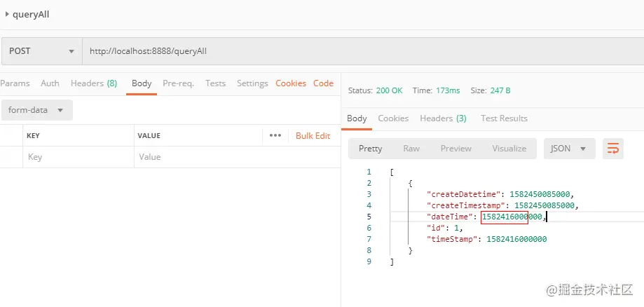Click the request URL field

pos(350,51)
